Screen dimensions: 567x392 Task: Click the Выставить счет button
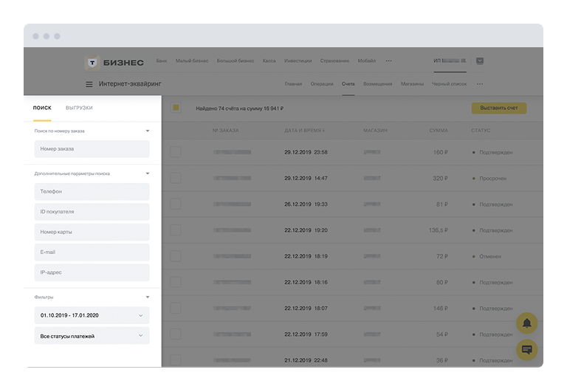coord(498,108)
